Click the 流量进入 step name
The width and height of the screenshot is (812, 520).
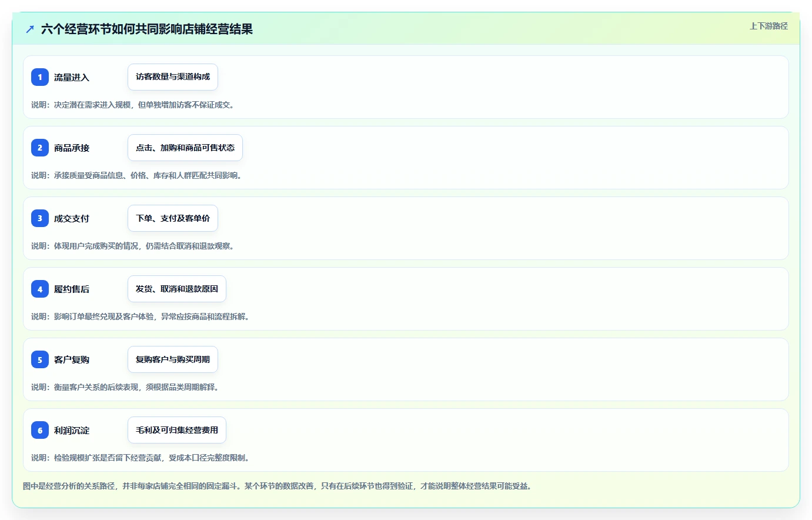click(x=72, y=77)
